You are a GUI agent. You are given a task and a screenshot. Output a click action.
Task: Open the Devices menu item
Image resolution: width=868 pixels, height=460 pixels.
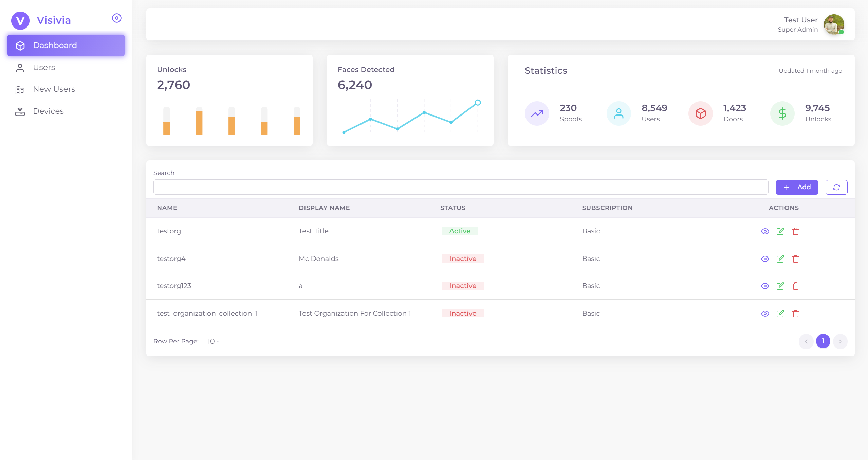point(48,111)
